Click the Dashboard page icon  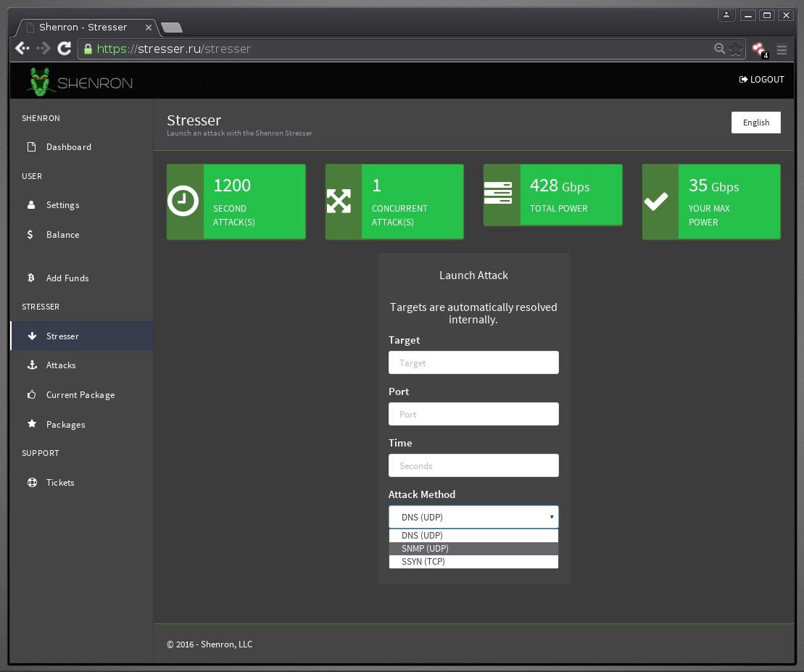(x=31, y=147)
